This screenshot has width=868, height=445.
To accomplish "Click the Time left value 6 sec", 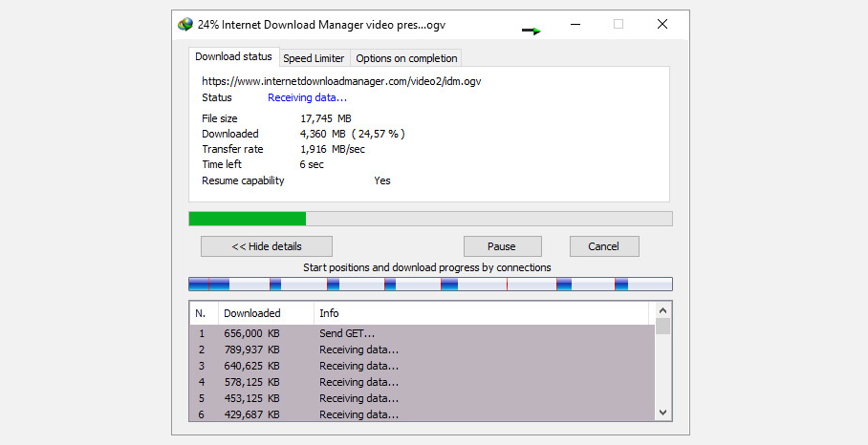I will (x=312, y=165).
